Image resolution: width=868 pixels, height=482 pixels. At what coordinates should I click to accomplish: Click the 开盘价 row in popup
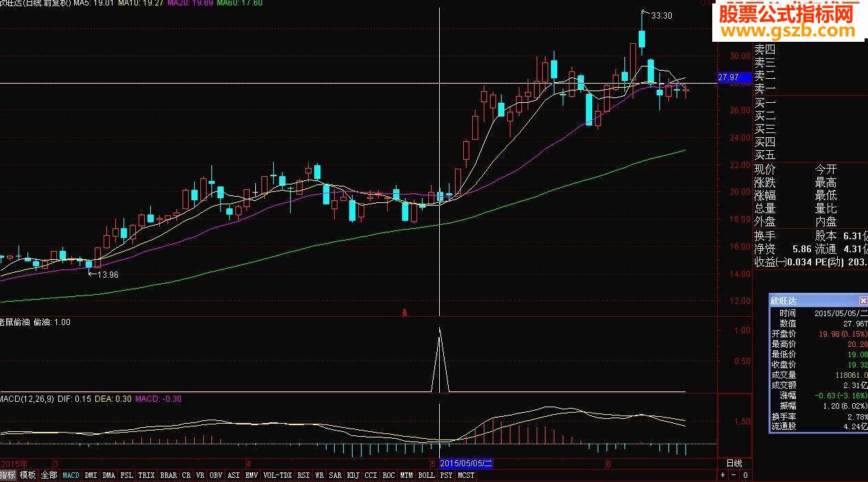point(819,334)
